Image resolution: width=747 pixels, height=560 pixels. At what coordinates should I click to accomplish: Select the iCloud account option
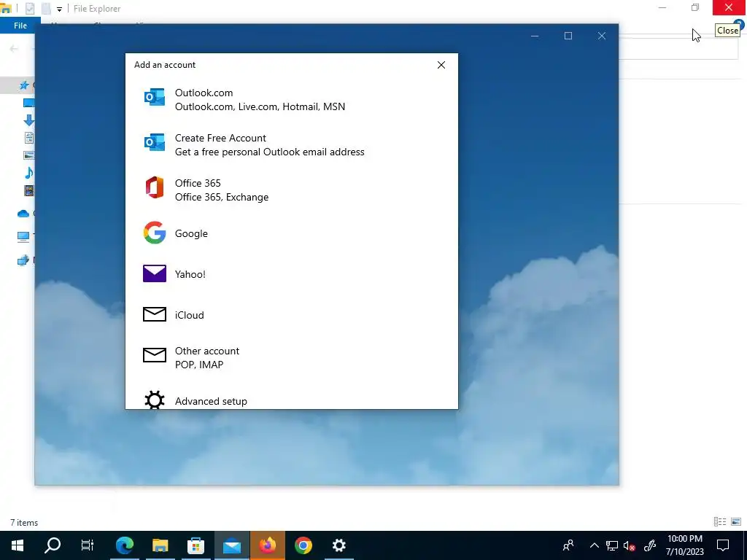[292, 315]
